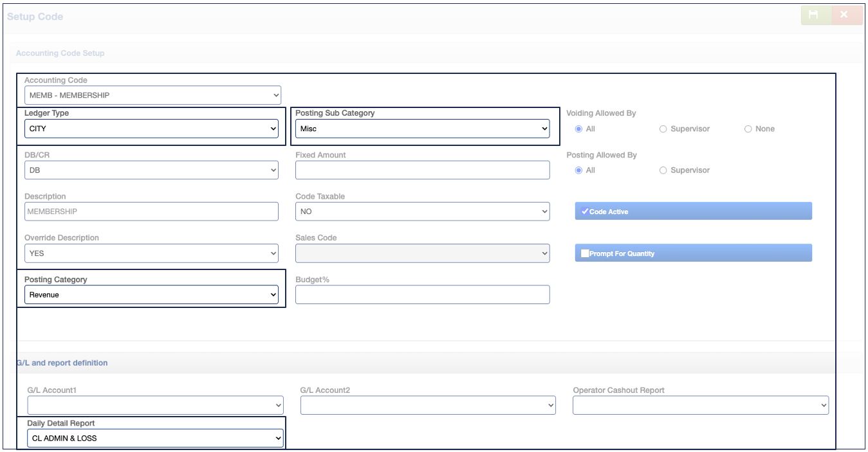Open the Daily Detail Report dropdown
868x452 pixels.
154,438
